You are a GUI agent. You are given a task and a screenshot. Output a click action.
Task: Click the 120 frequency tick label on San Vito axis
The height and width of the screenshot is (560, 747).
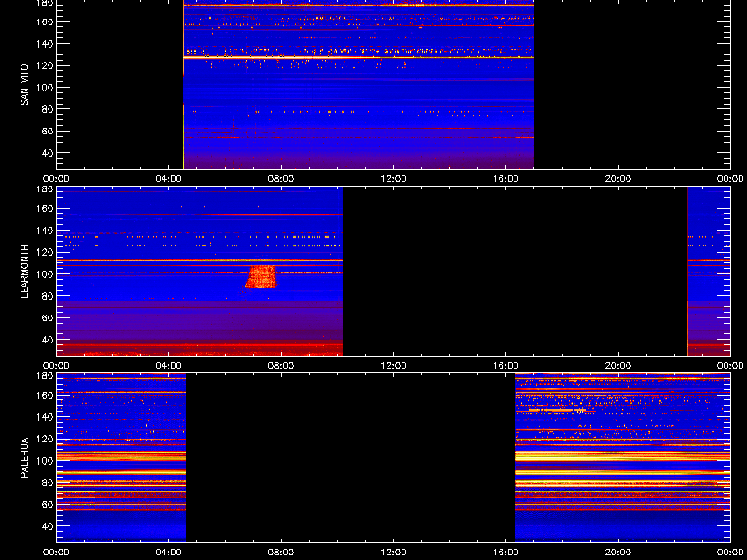pyautogui.click(x=46, y=65)
